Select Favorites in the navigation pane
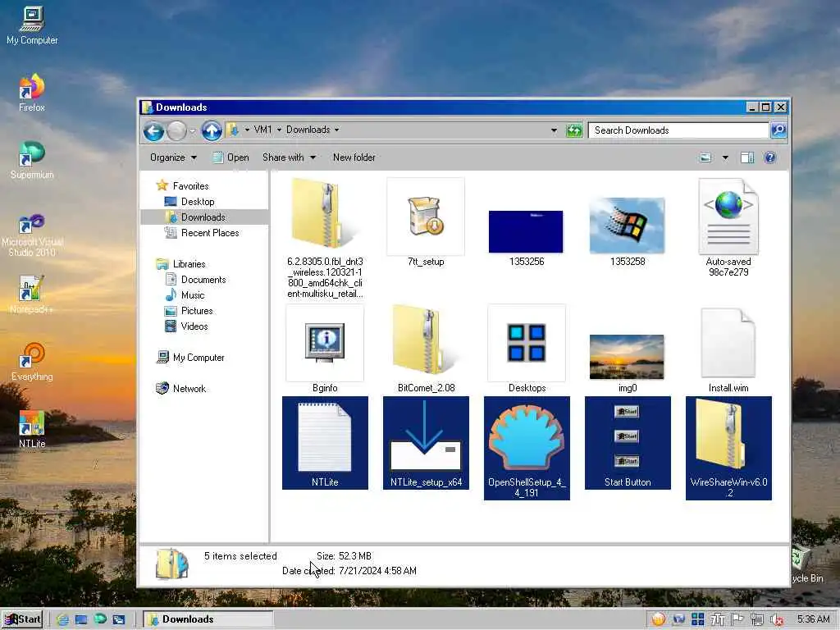Viewport: 840px width, 630px height. point(183,186)
